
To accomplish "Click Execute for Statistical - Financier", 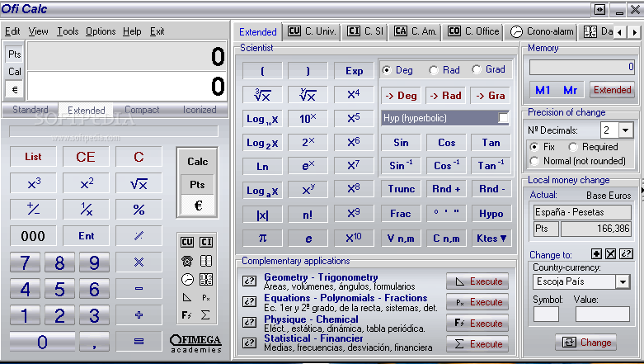I will [x=477, y=344].
